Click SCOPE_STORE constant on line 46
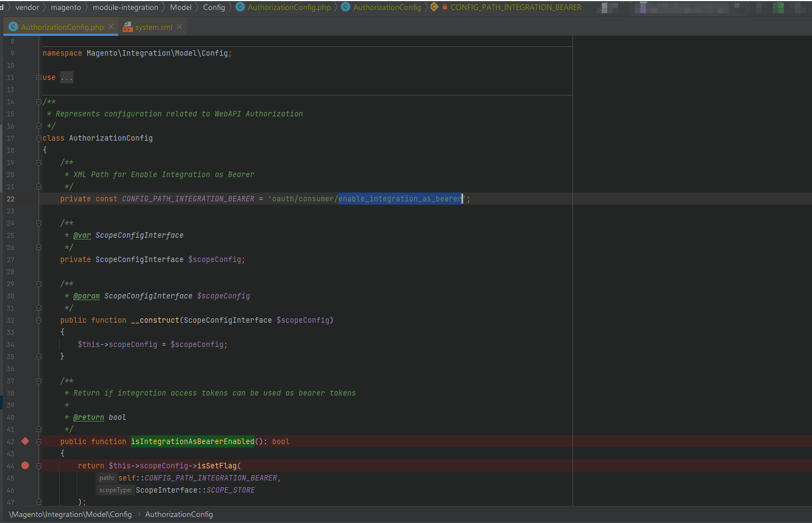812x523 pixels. point(231,490)
